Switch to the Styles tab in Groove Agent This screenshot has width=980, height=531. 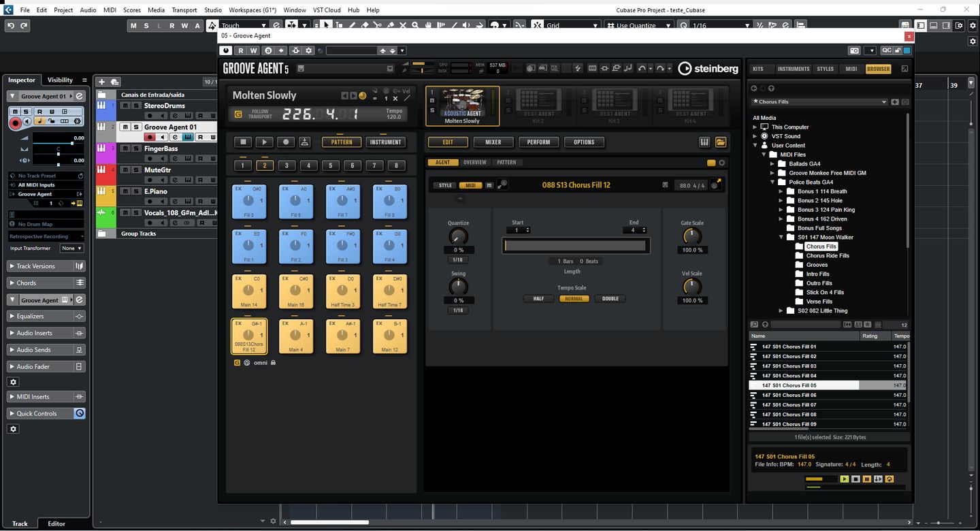[826, 69]
